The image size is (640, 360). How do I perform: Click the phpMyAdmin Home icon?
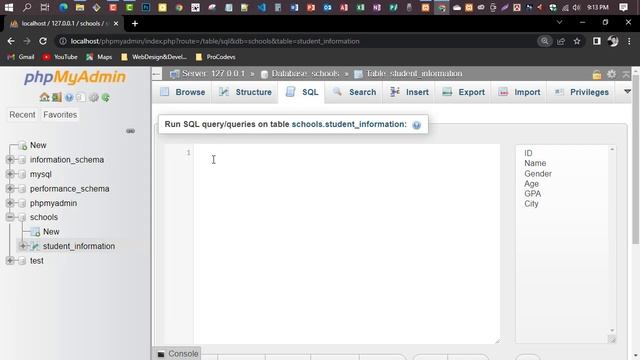coord(44,97)
